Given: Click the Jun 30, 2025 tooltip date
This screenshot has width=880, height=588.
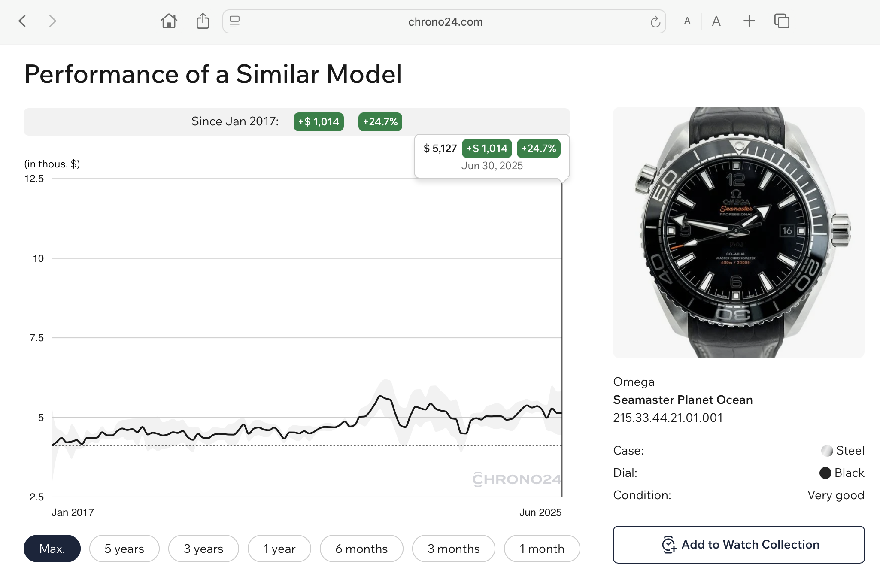Looking at the screenshot, I should [x=492, y=166].
